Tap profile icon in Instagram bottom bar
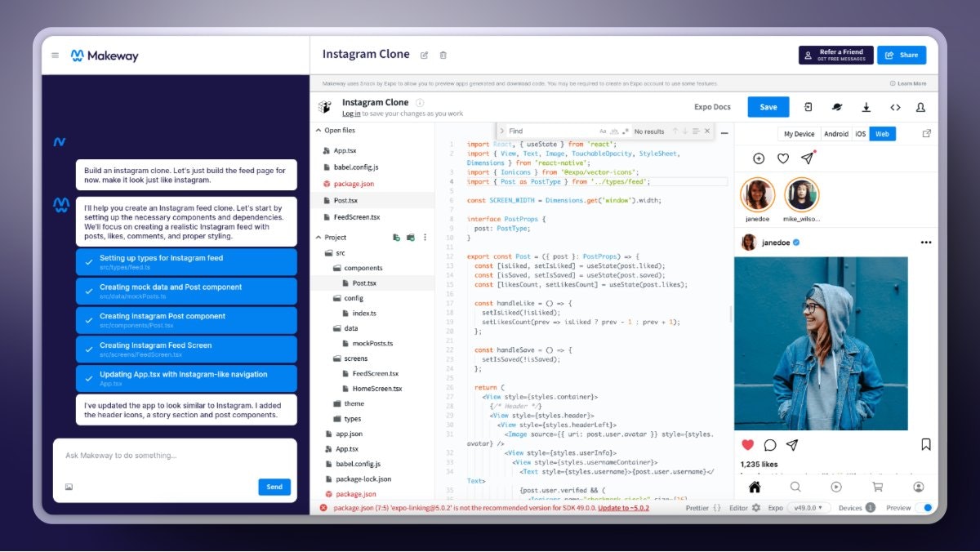 (x=919, y=487)
